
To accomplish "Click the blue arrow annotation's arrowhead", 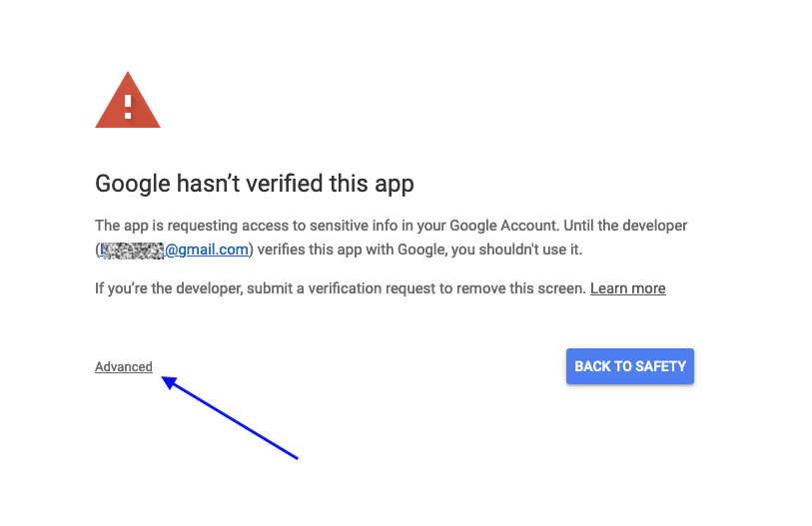I will point(168,380).
